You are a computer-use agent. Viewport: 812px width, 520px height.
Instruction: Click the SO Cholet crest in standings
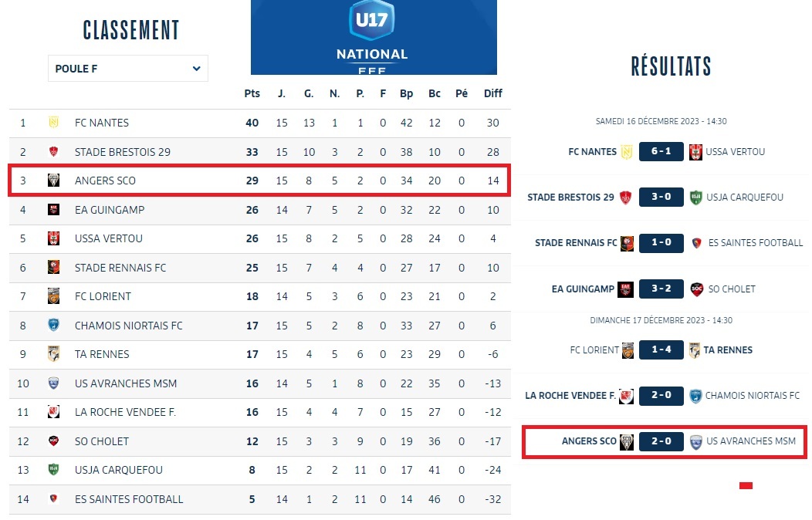54,441
